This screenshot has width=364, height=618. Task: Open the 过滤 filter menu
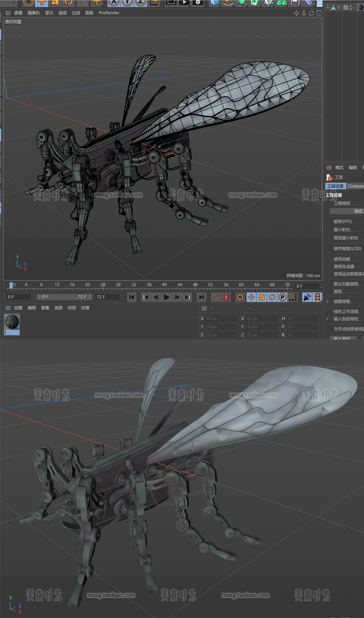pyautogui.click(x=76, y=13)
